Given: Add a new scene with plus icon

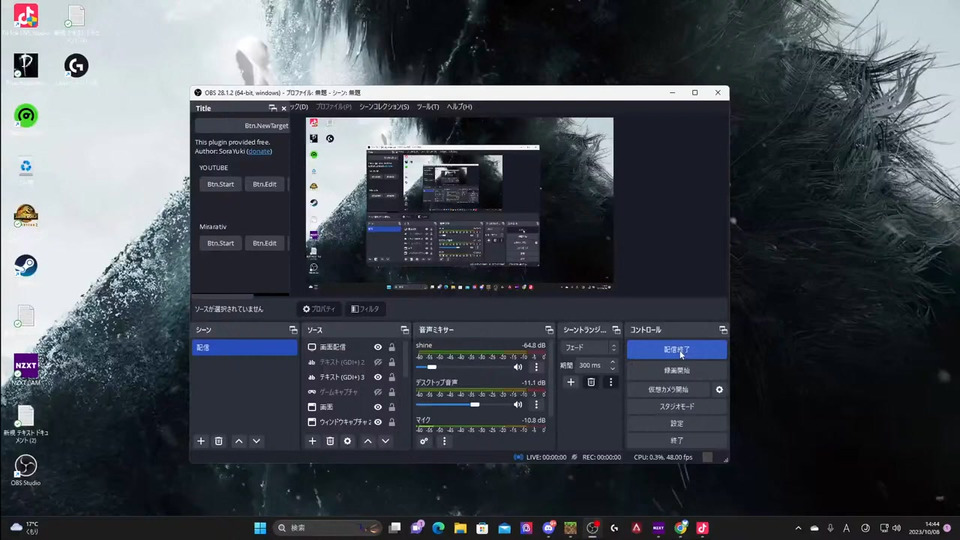Looking at the screenshot, I should click(x=201, y=441).
